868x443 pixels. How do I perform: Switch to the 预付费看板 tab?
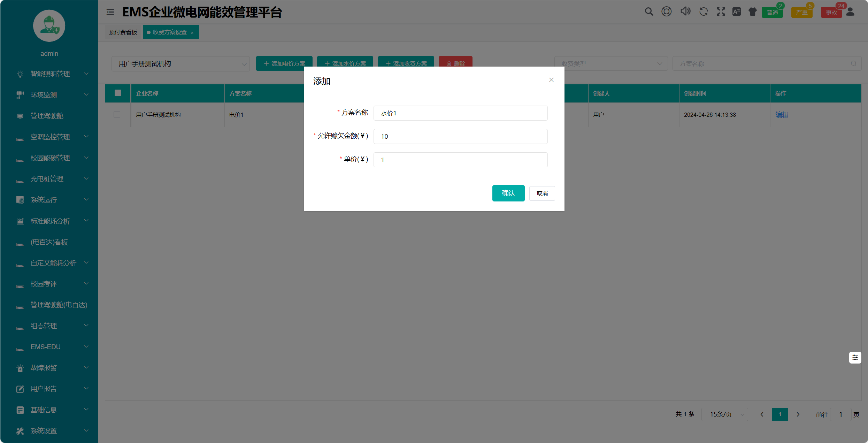tap(123, 32)
